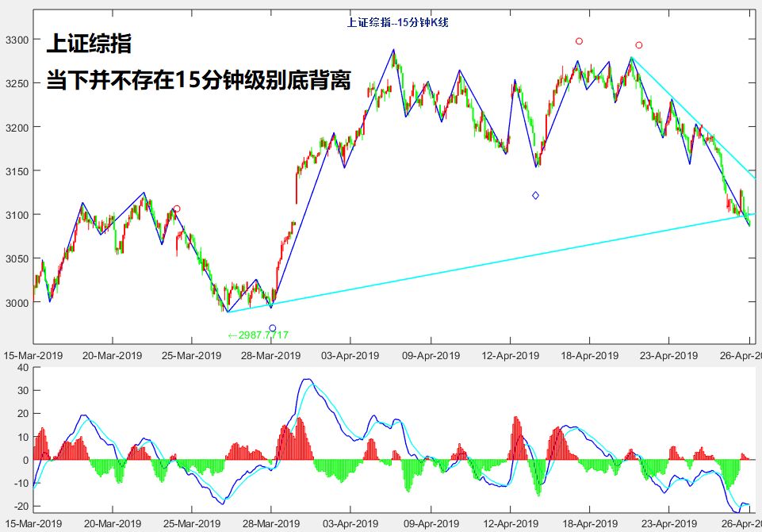Select the bold 上证综指 heading
Viewport: 762px width, 532px height.
click(89, 44)
